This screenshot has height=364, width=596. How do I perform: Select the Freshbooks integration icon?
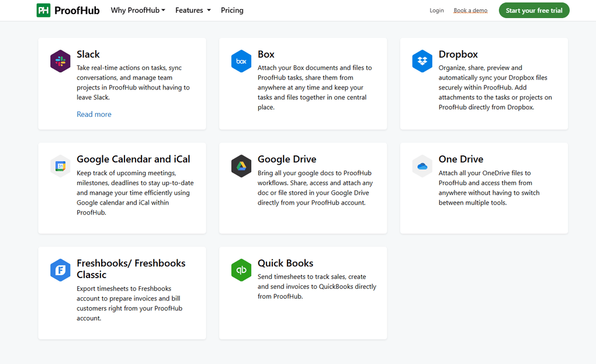(x=60, y=270)
